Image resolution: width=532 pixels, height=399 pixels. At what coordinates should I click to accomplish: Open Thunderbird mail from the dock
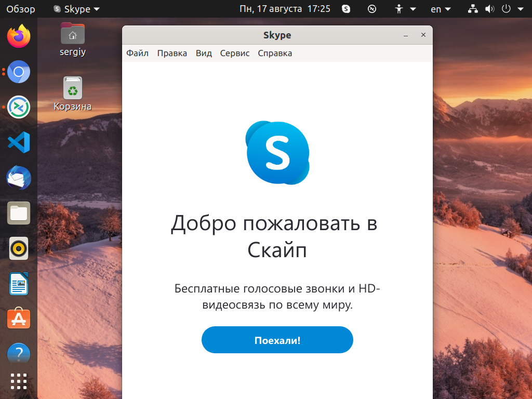pyautogui.click(x=19, y=178)
